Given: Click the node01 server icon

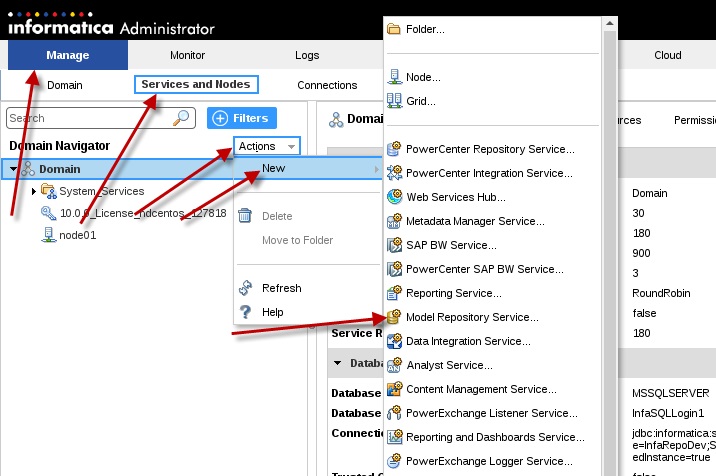Looking at the screenshot, I should click(x=48, y=235).
